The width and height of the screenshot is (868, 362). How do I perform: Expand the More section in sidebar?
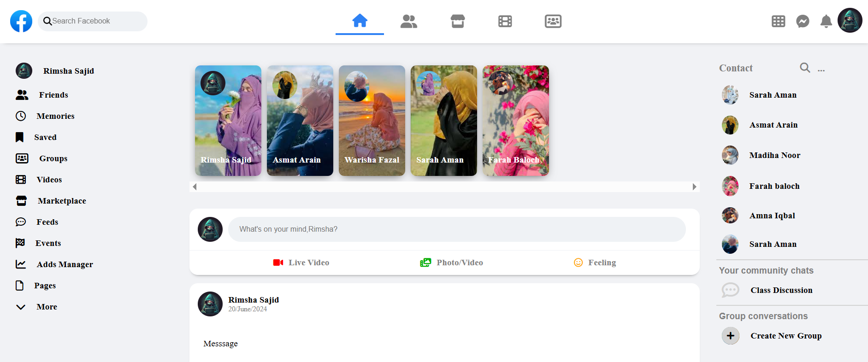pos(37,307)
